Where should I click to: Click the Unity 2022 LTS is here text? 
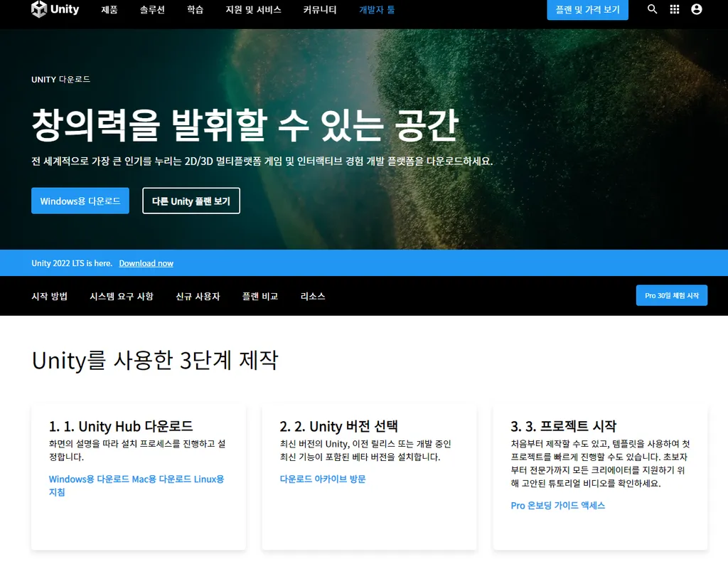coord(72,263)
